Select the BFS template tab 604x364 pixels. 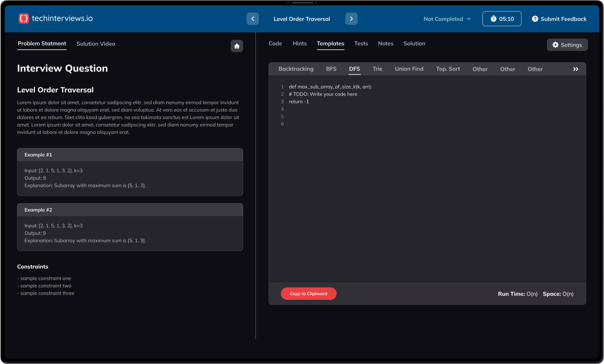331,69
